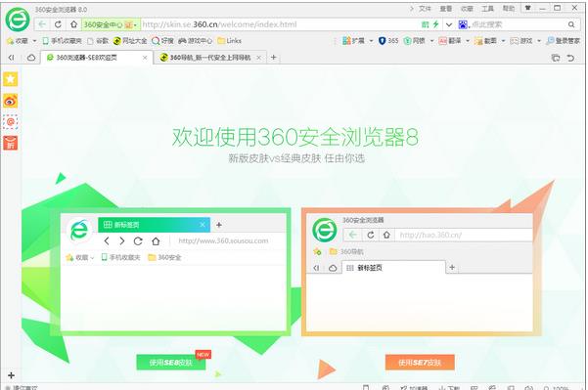Open 登录管家 login manager
588x390 pixels.
point(563,41)
